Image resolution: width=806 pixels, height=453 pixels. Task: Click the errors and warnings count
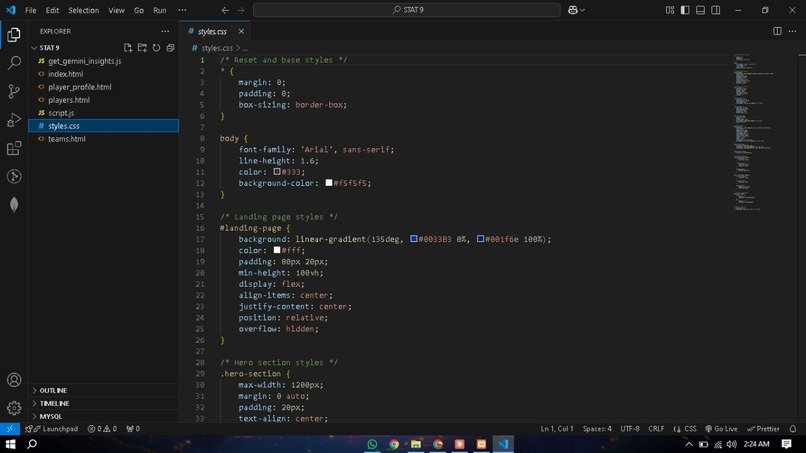[102, 429]
